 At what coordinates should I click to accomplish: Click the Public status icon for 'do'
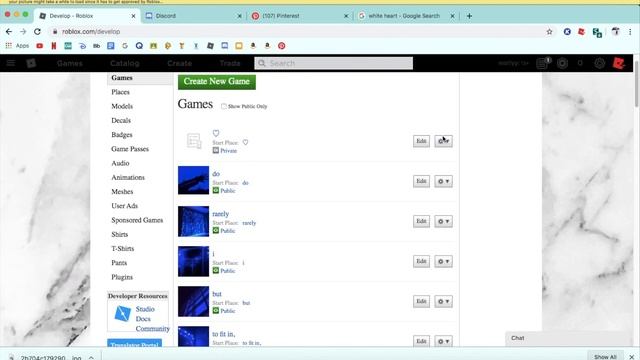click(216, 190)
